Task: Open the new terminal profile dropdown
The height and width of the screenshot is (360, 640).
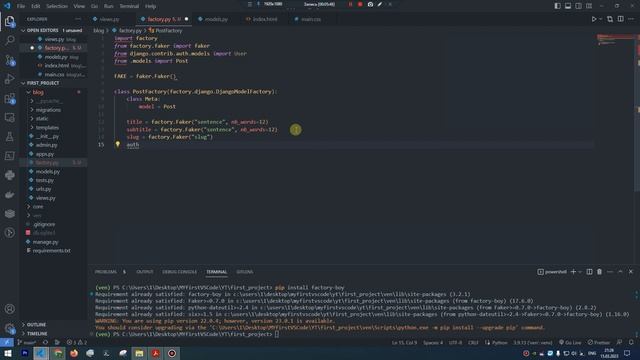Action: click(580, 272)
